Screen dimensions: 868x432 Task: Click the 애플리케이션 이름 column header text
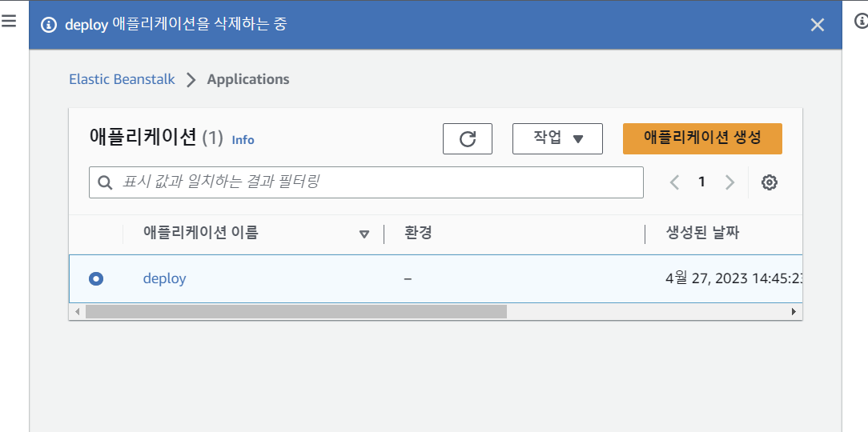pos(200,234)
